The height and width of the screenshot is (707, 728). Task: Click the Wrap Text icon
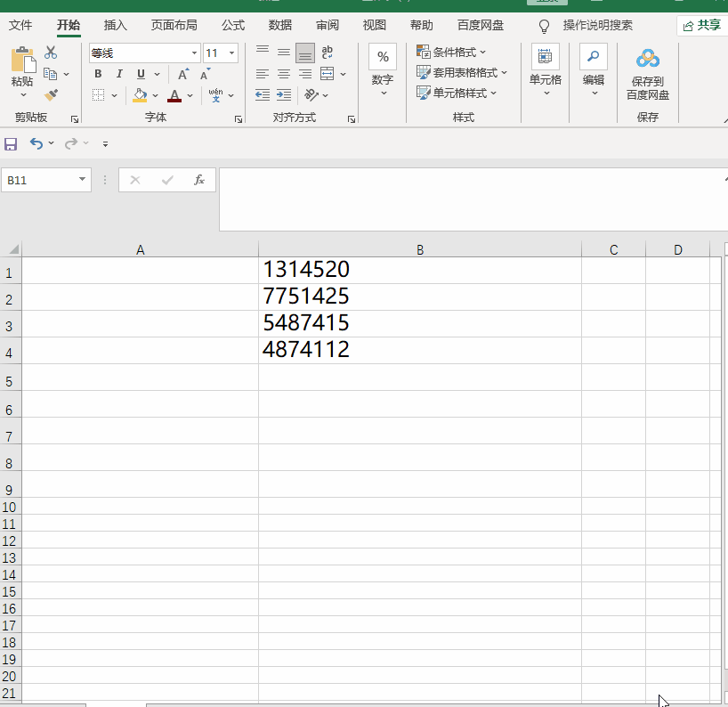coord(328,52)
